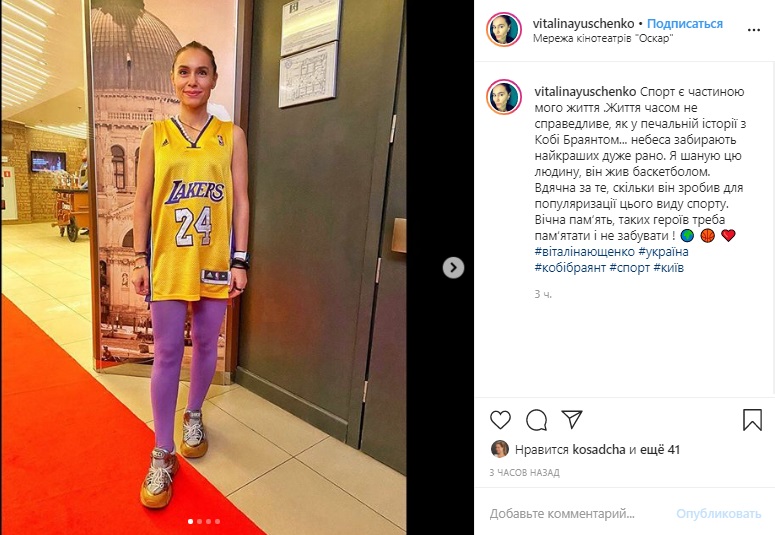Open the Мережа кінотеатрів "Оскар" location
Viewport: 775px width, 535px height.
click(603, 38)
